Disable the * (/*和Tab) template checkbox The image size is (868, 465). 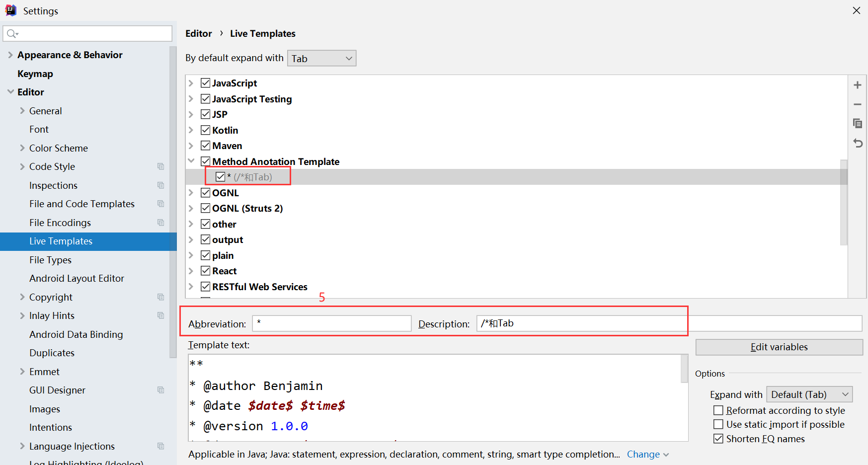221,177
